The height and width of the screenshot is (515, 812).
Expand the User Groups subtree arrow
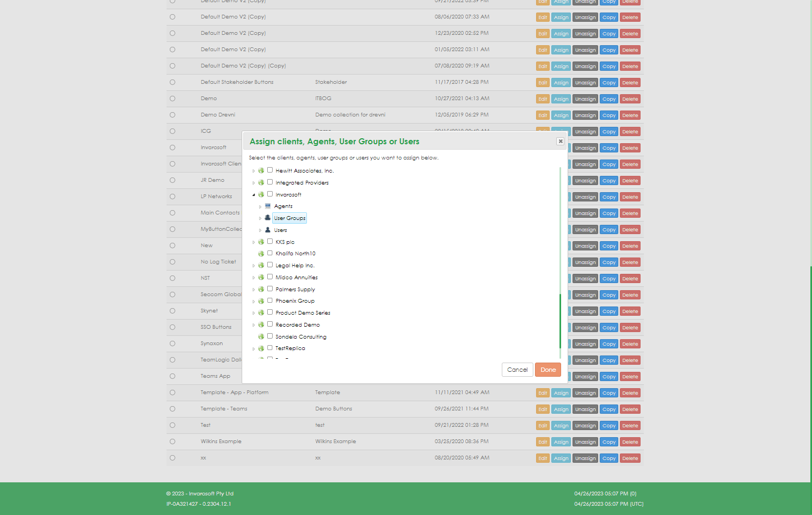260,218
